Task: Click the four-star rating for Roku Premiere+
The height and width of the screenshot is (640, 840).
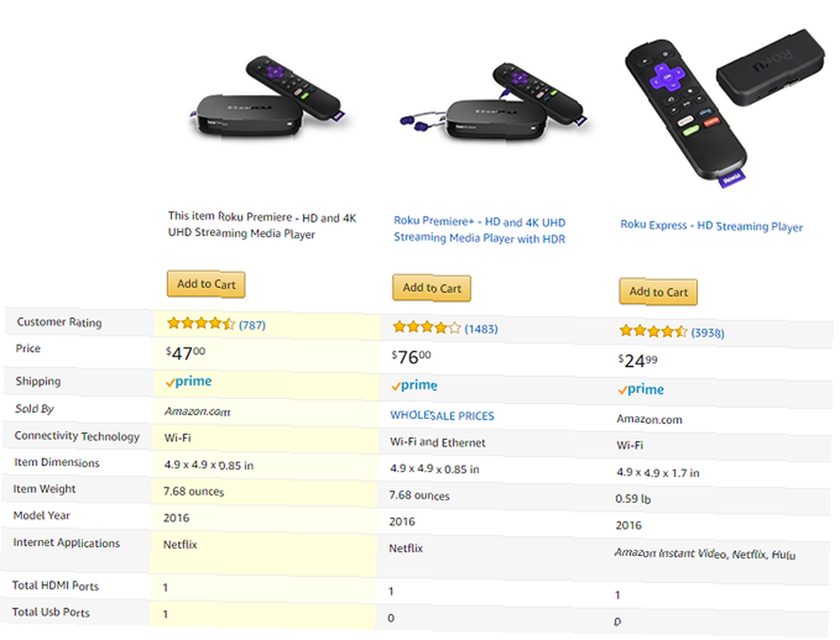Action: click(x=427, y=328)
